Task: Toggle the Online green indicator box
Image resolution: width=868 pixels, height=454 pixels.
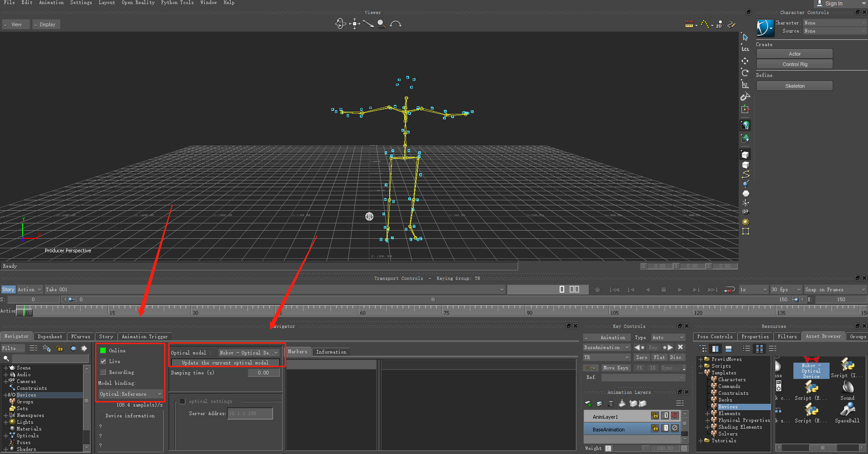Action: click(103, 350)
